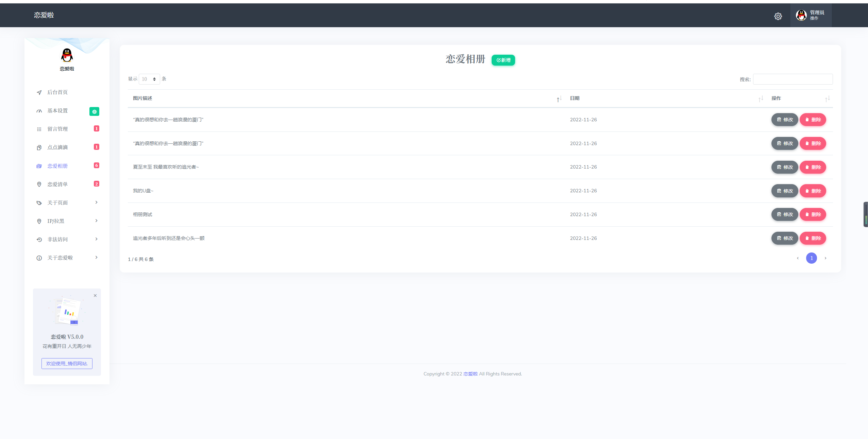Open the settings gear in header
The height and width of the screenshot is (439, 868).
point(778,16)
